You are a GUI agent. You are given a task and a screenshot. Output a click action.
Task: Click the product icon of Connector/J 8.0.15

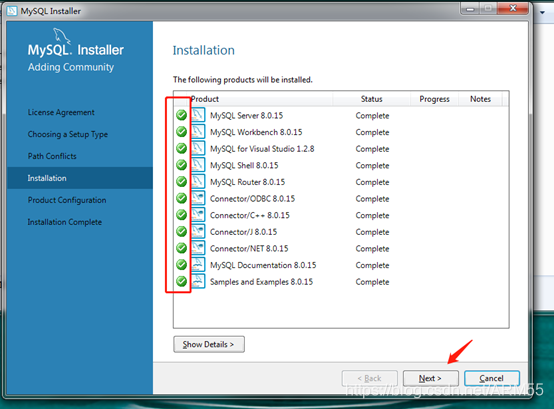198,231
